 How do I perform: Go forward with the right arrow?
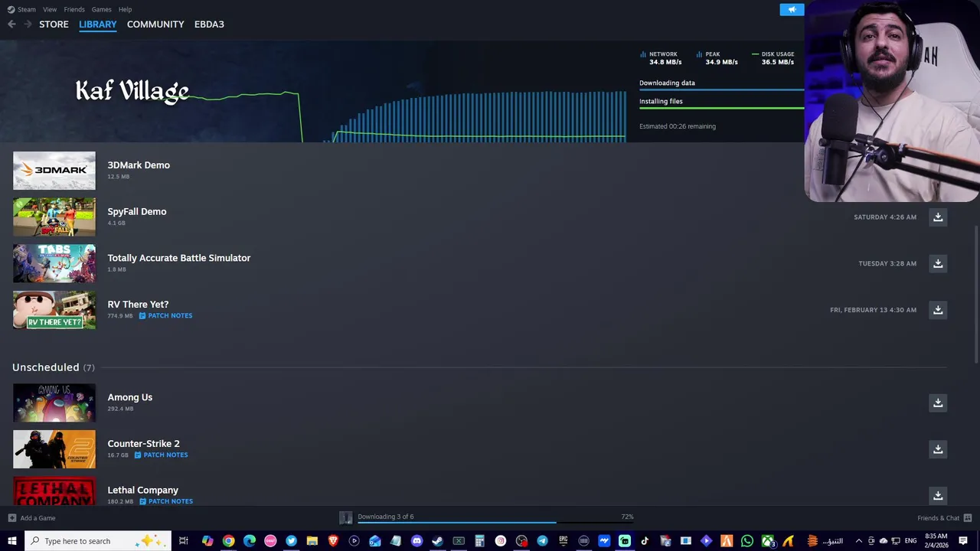pos(28,24)
